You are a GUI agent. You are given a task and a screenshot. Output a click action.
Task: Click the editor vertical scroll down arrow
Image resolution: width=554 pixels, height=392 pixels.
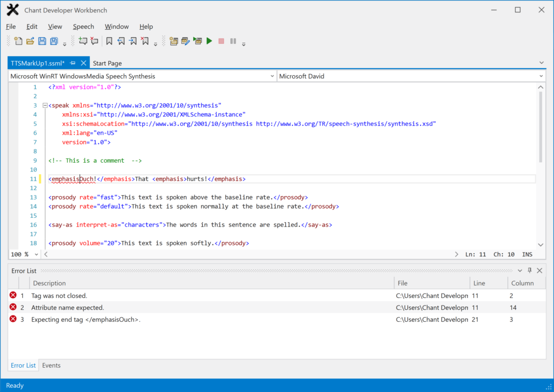pyautogui.click(x=540, y=245)
